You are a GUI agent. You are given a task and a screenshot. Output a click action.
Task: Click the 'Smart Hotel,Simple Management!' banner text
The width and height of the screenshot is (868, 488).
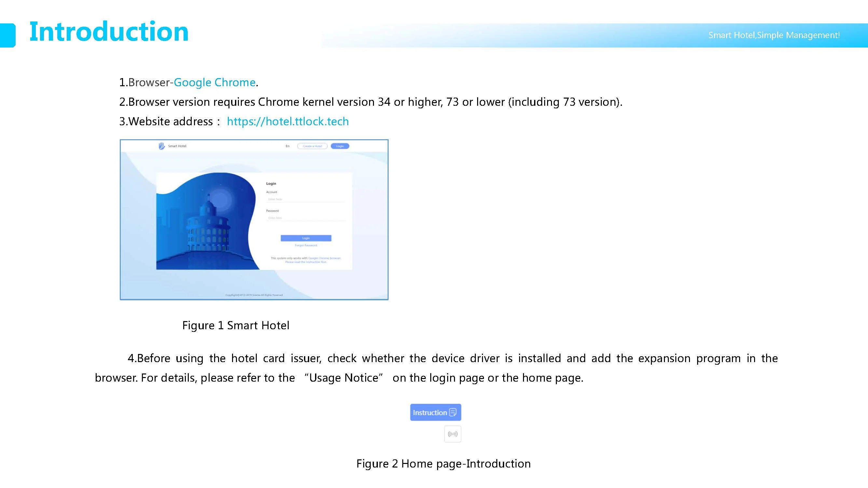click(774, 35)
